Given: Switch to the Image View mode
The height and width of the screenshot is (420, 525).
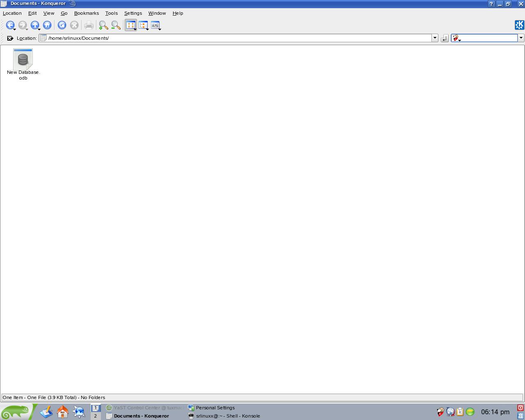Looking at the screenshot, I should click(x=155, y=25).
